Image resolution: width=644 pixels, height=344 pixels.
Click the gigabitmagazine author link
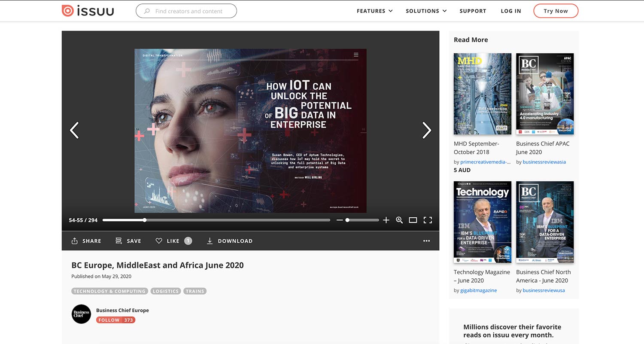point(479,290)
